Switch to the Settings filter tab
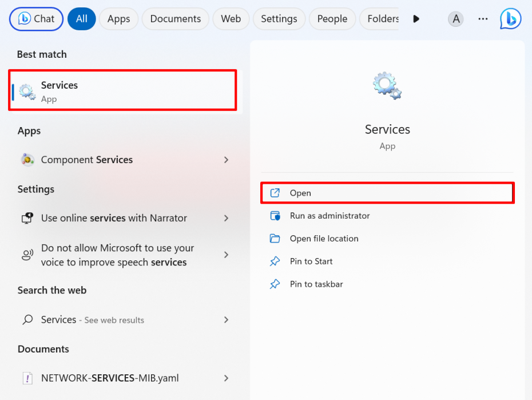532x400 pixels. coord(279,19)
